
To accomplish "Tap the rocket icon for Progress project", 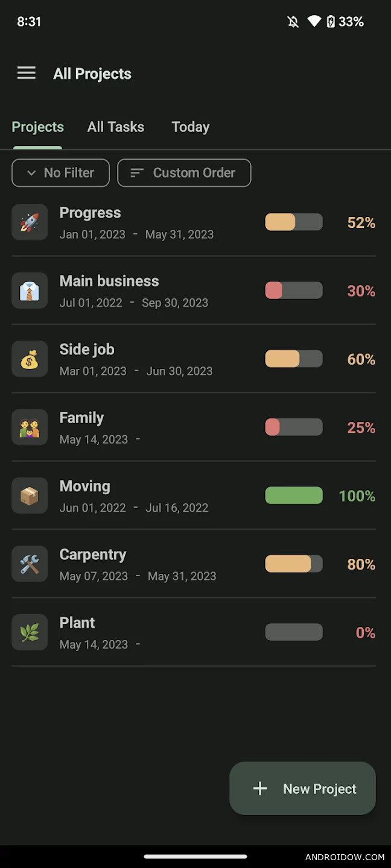I will coord(30,222).
